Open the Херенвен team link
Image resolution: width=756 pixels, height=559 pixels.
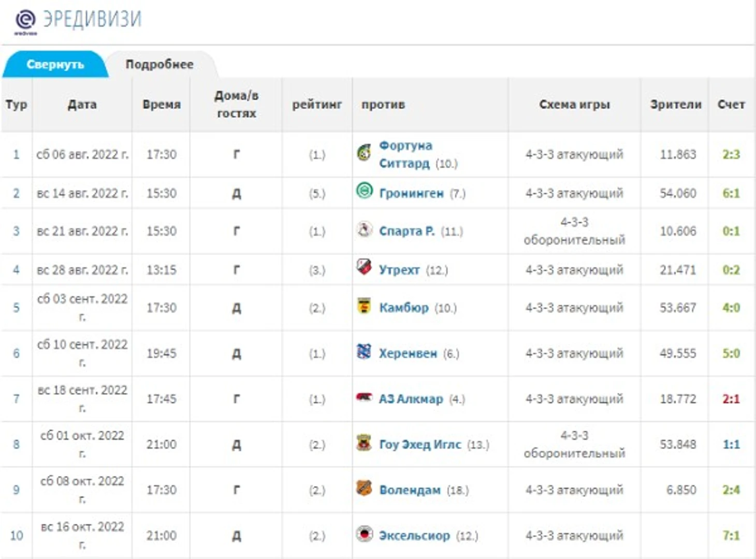[408, 354]
